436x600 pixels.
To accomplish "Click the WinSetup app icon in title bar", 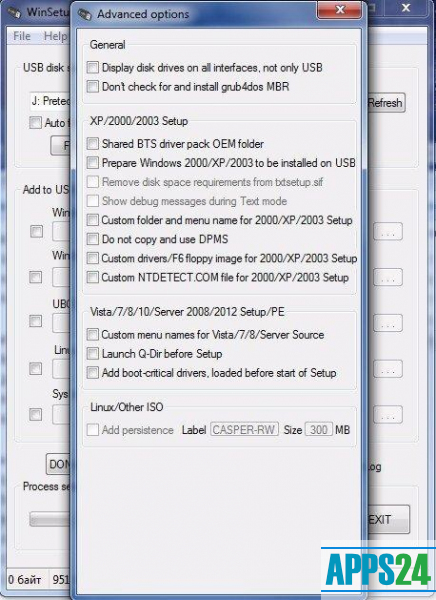I will (14, 13).
